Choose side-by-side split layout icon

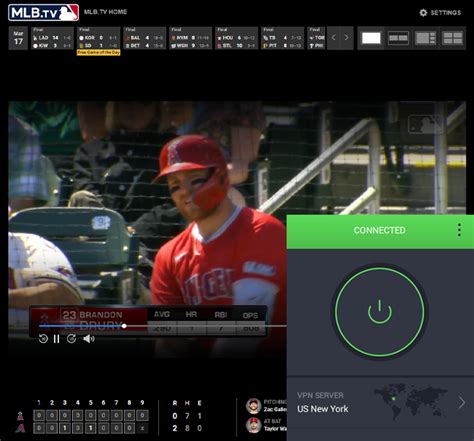tap(398, 38)
